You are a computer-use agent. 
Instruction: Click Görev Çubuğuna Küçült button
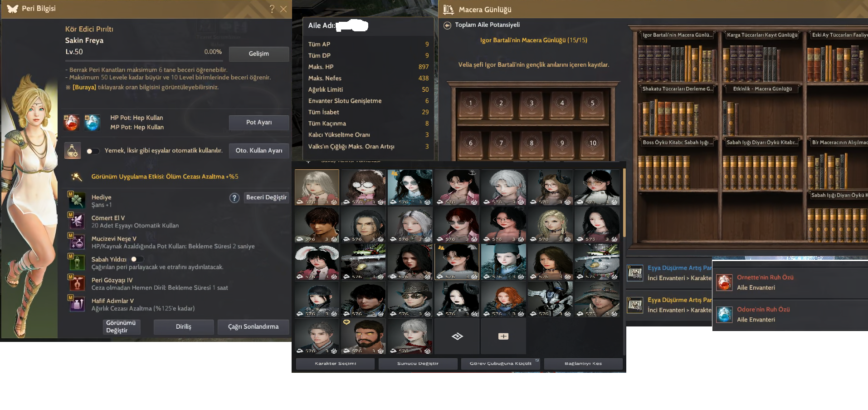[501, 363]
